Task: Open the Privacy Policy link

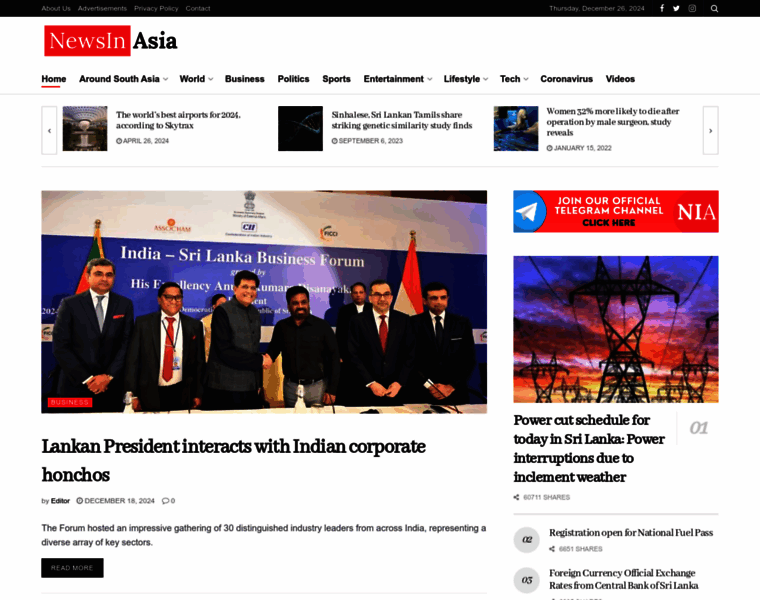Action: 156,8
